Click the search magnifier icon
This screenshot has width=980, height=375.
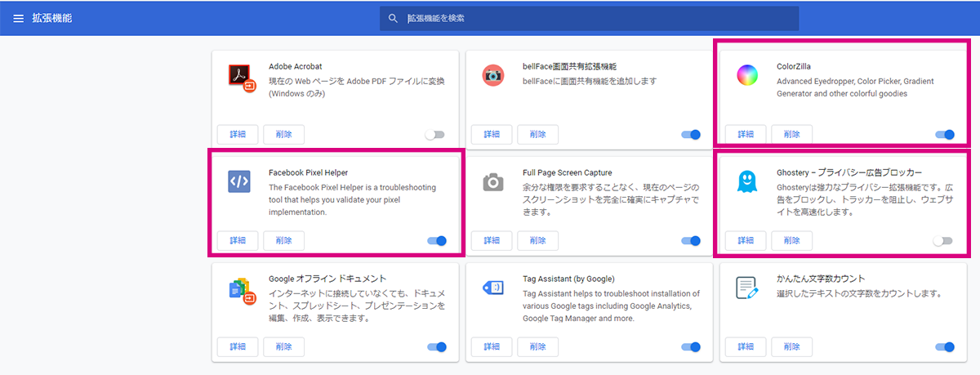click(x=394, y=18)
